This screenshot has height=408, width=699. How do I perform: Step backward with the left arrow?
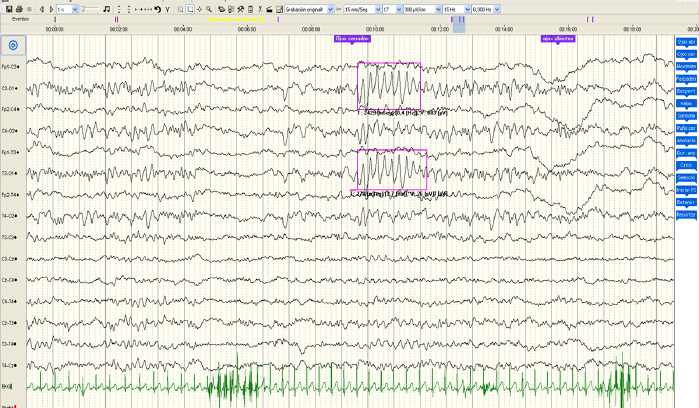click(41, 9)
